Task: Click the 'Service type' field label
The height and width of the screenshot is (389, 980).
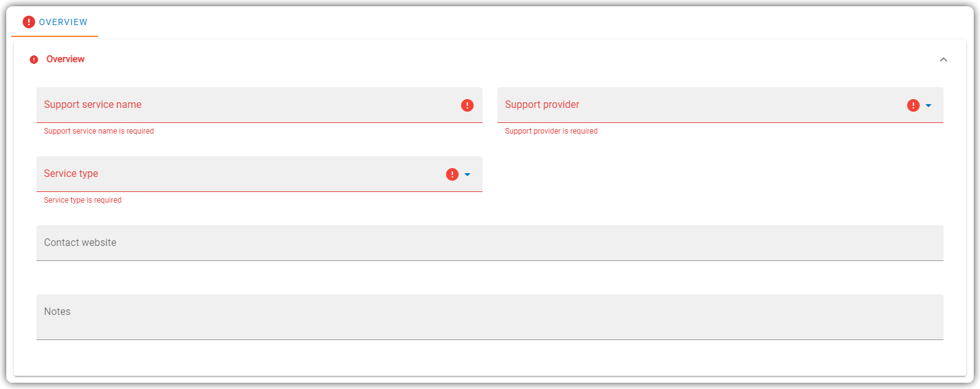Action: click(71, 173)
